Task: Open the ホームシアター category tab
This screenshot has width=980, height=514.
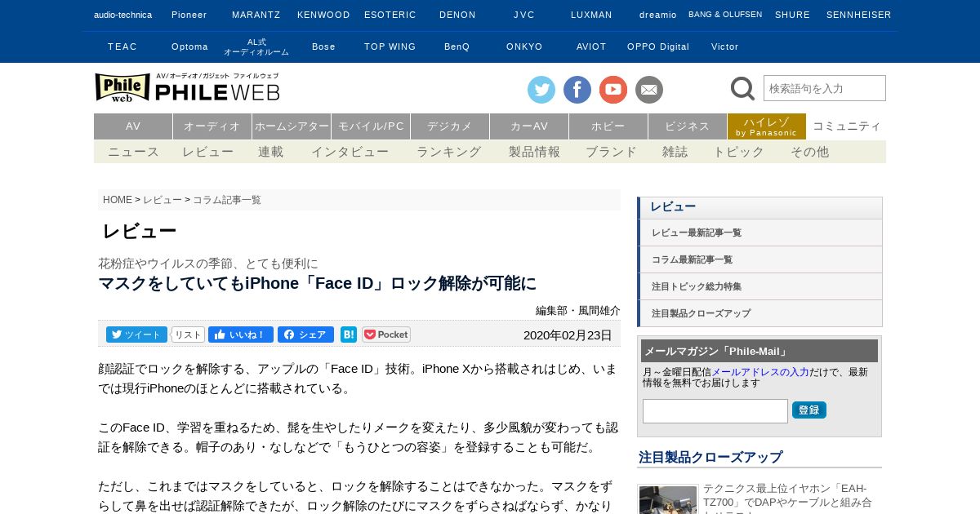Action: pos(292,126)
